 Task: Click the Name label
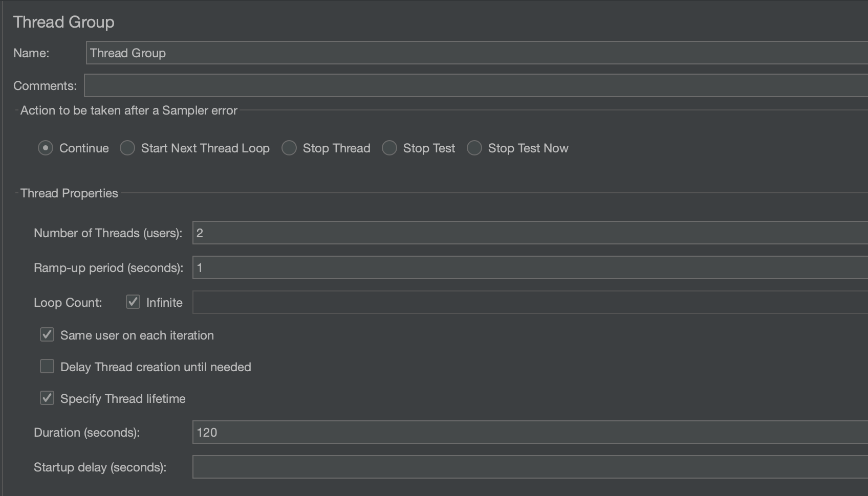pyautogui.click(x=31, y=53)
